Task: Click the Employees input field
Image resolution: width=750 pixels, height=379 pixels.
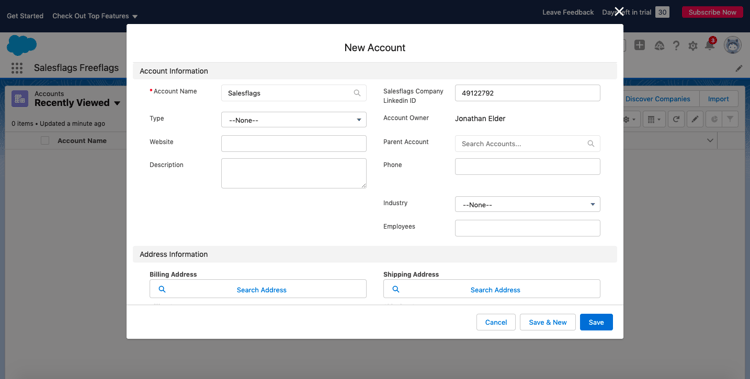Action: tap(528, 228)
